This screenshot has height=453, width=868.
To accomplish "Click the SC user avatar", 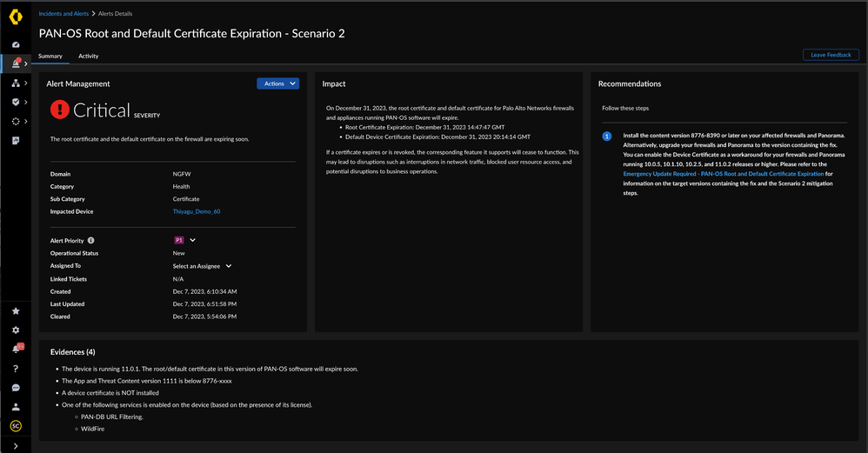I will click(x=16, y=425).
